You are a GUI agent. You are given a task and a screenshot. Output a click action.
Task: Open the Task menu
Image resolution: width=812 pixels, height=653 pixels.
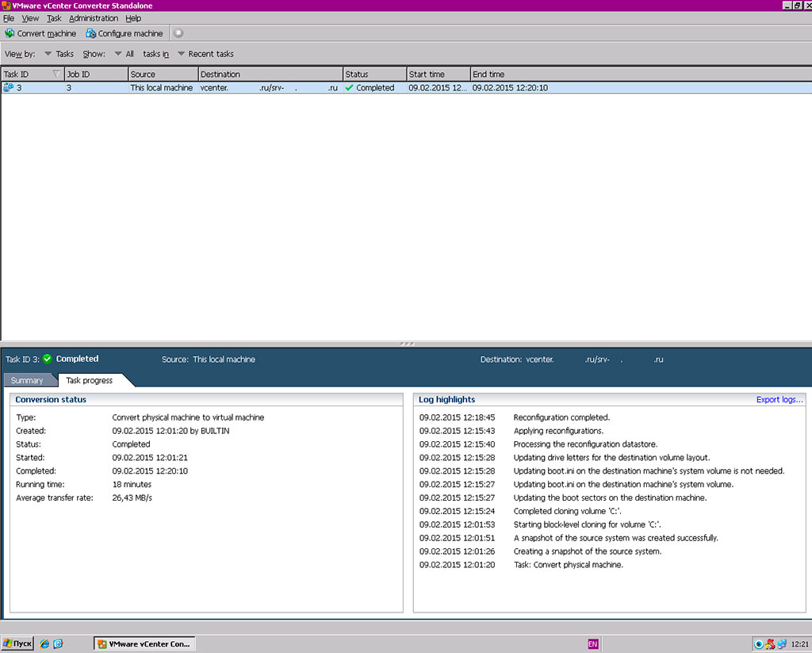[54, 18]
